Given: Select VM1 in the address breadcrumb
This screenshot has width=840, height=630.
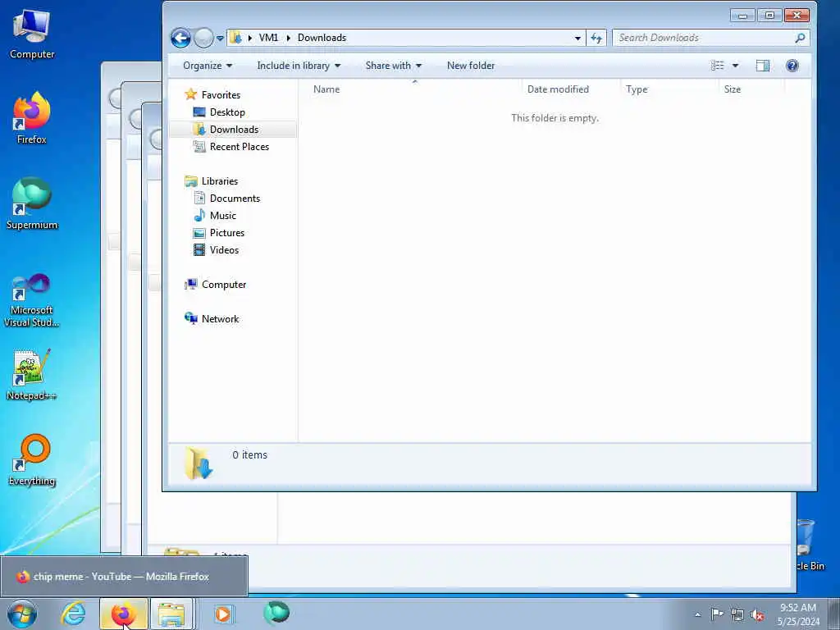Looking at the screenshot, I should click(x=268, y=38).
